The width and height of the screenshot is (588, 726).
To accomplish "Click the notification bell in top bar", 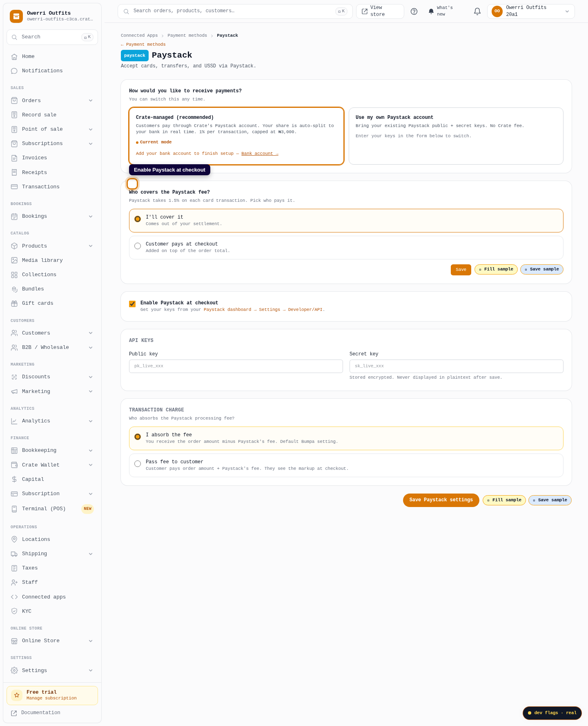I will (x=477, y=11).
